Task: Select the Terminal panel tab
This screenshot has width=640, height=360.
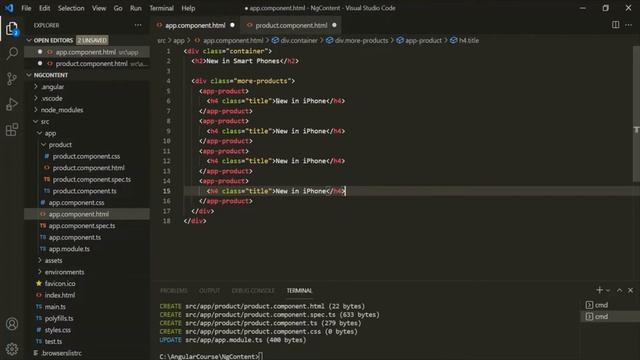Action: (x=299, y=291)
